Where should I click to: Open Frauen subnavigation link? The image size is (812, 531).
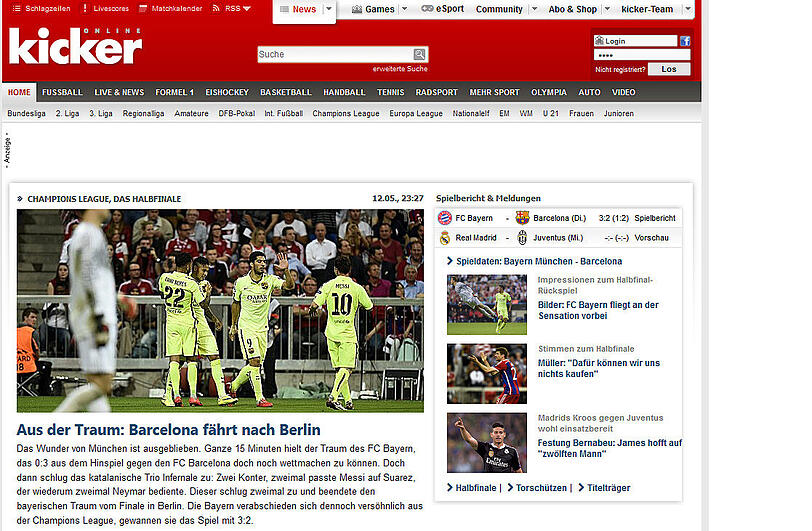[582, 113]
